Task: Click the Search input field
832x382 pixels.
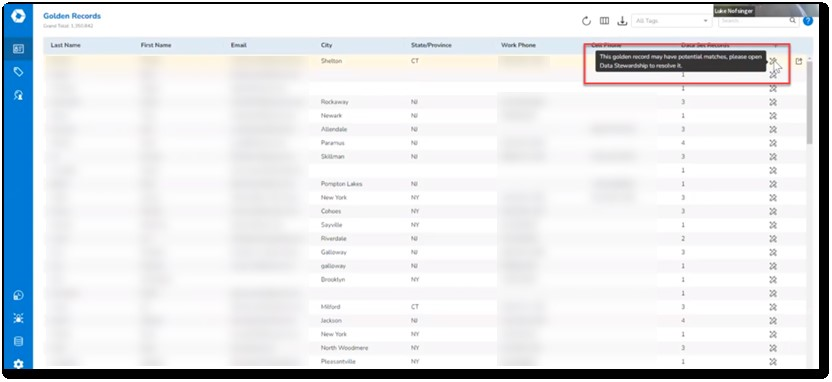Action: (x=755, y=21)
